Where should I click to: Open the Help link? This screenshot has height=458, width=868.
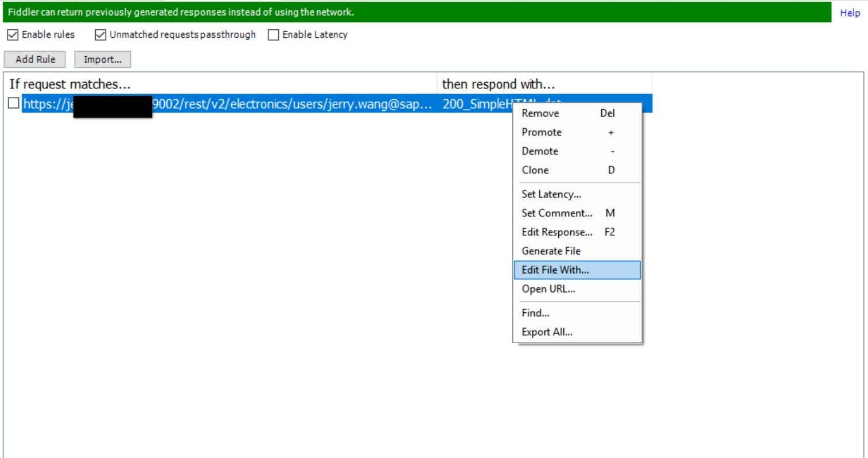tap(850, 13)
